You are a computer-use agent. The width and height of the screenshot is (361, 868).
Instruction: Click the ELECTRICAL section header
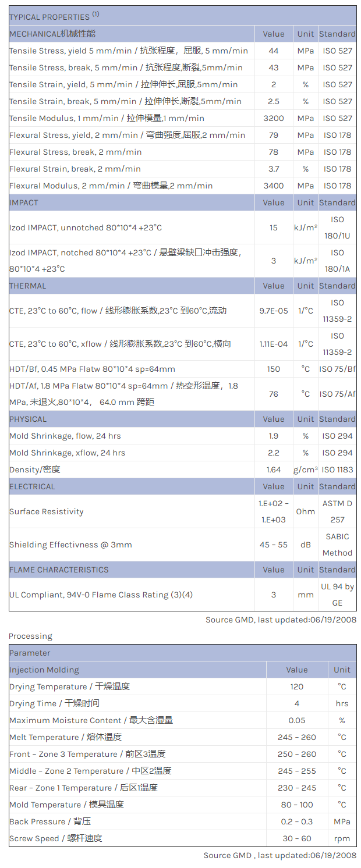(32, 486)
